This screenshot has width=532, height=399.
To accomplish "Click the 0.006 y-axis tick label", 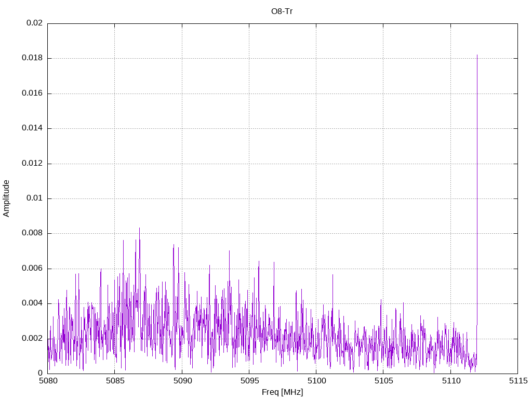I will [32, 269].
